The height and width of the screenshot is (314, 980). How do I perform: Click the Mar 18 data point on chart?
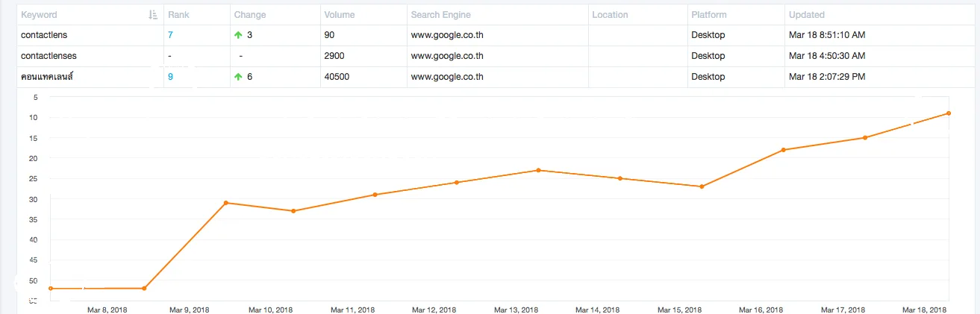(x=948, y=113)
